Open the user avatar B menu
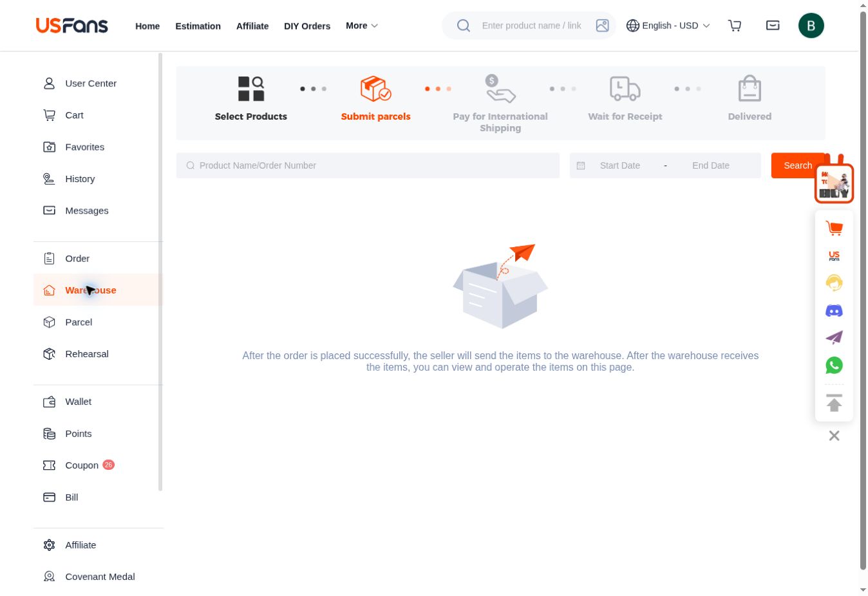The height and width of the screenshot is (596, 868). (811, 26)
